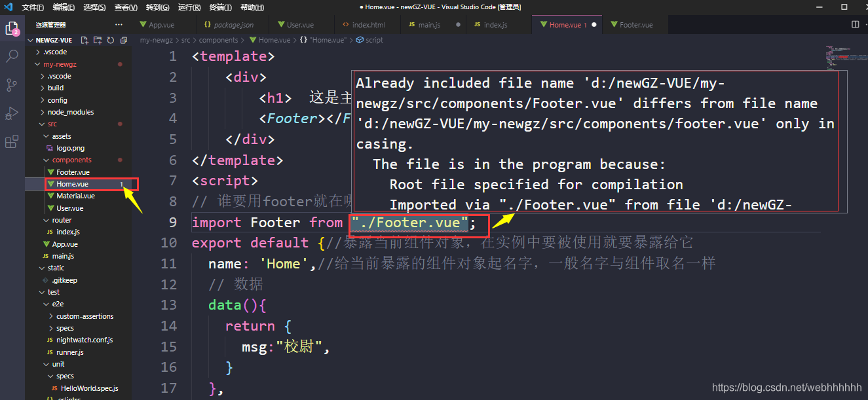Split the editor to the right
Viewport: 868px width, 400px height.
(855, 24)
